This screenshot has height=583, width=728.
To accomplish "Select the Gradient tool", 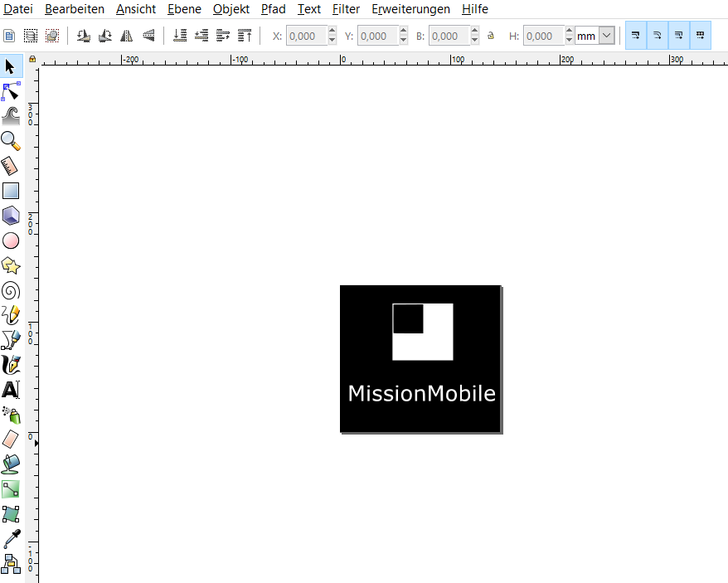I will 10,489.
